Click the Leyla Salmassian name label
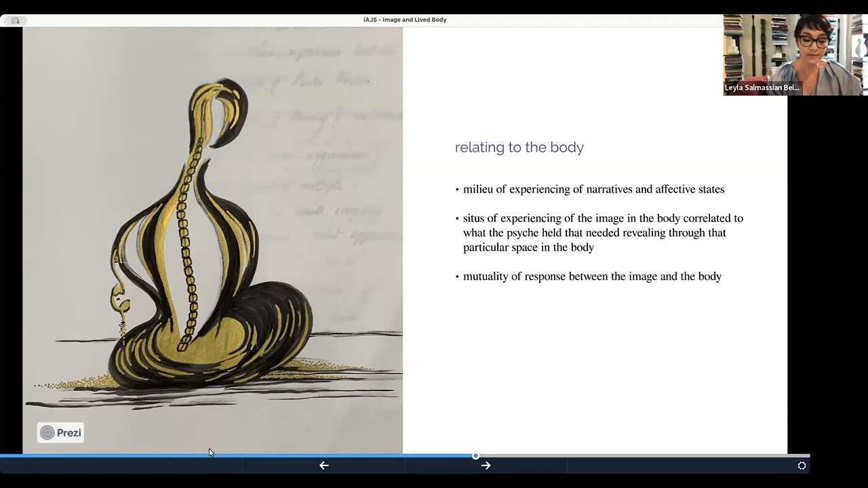Viewport: 868px width, 488px height. 762,87
